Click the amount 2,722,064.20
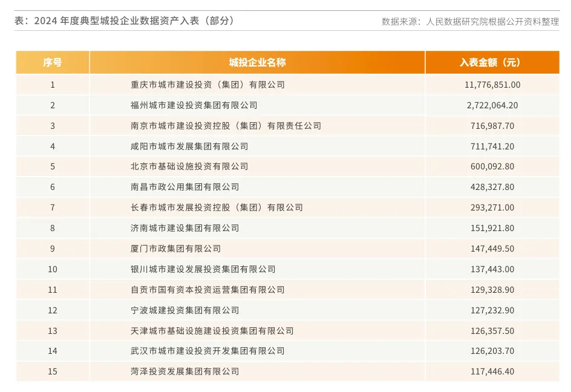The height and width of the screenshot is (392, 571). (x=492, y=105)
